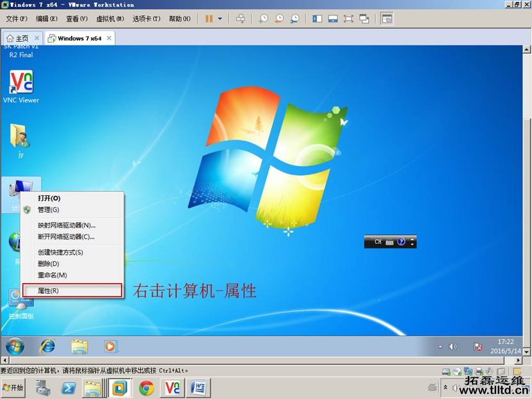
Task: Click the printer device status icon
Action: point(479,372)
